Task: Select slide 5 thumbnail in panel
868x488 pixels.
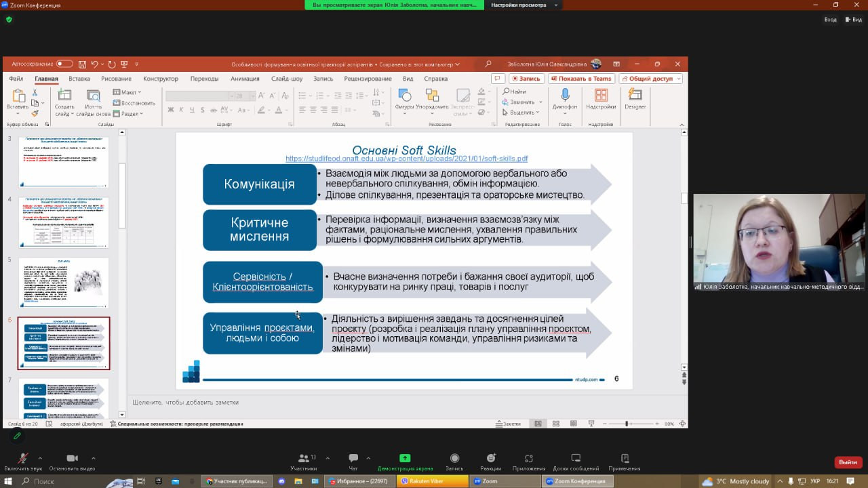Action: click(64, 283)
